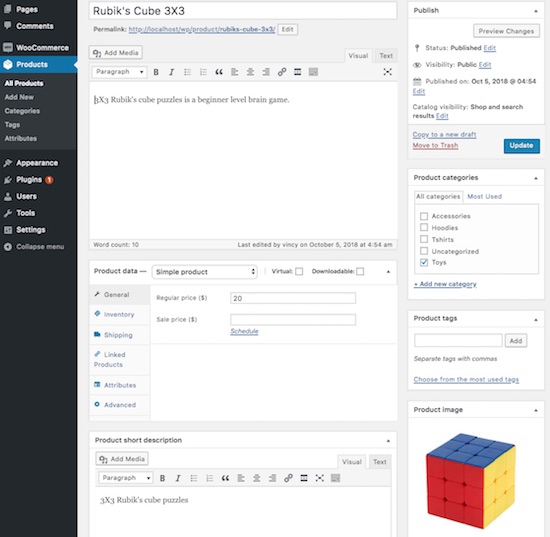Click Add new category link

445,284
